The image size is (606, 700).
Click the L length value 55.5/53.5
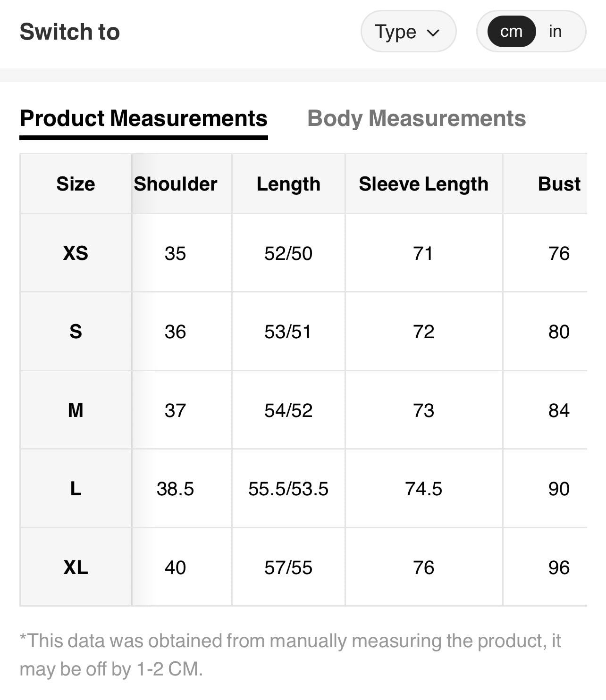click(288, 489)
